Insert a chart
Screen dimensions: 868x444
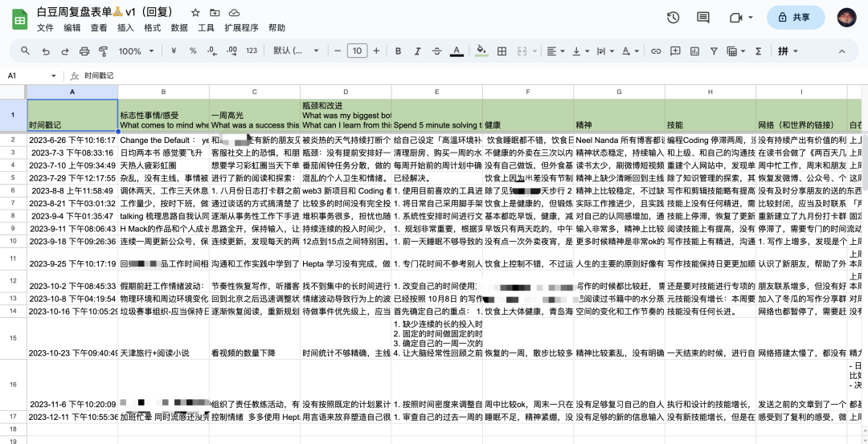[x=694, y=51]
